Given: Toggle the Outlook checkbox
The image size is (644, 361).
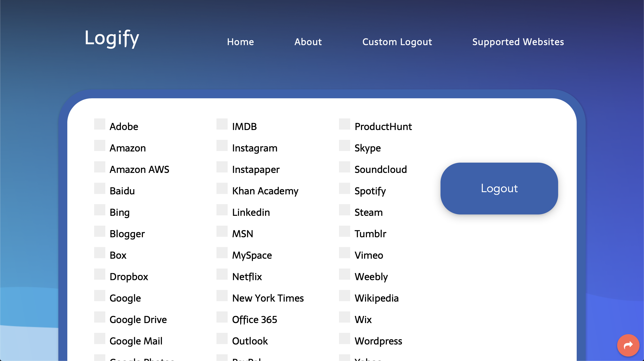Looking at the screenshot, I should (222, 339).
